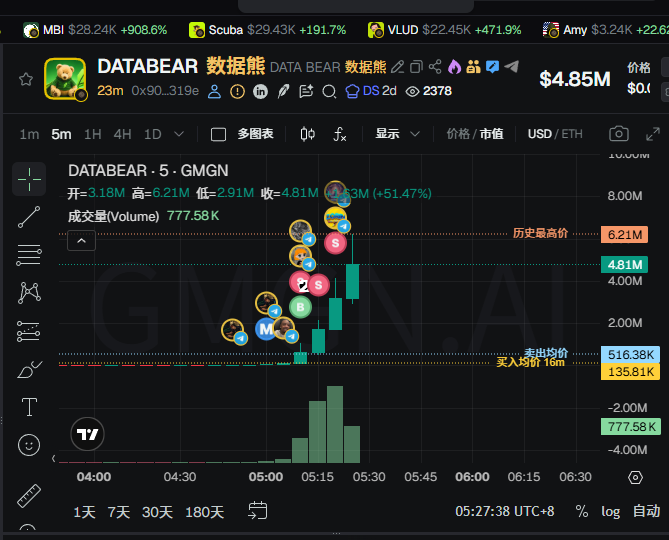Take a chart snapshot with camera icon
Image resolution: width=669 pixels, height=540 pixels.
pyautogui.click(x=619, y=134)
